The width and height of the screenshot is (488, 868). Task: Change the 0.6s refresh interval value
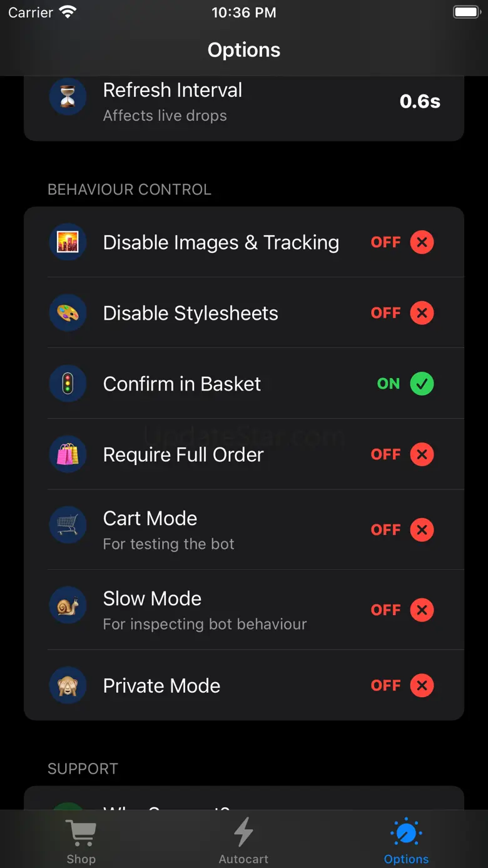420,101
